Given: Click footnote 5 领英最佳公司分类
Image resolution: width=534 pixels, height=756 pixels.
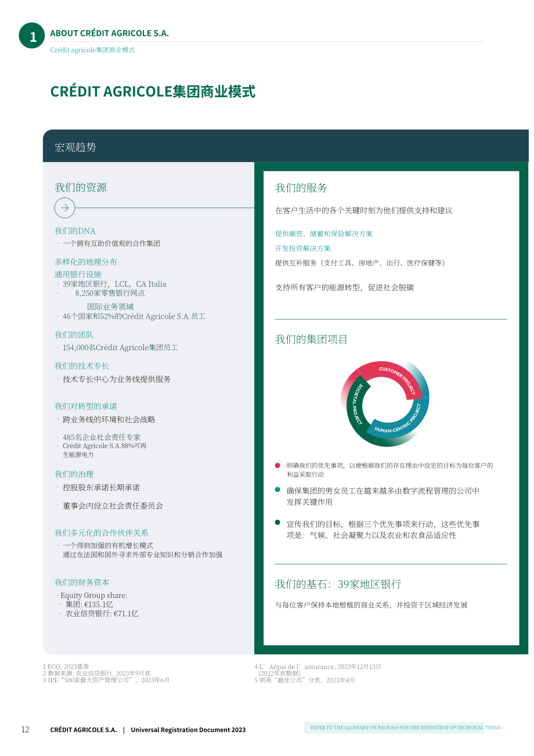Looking at the screenshot, I should 304,680.
